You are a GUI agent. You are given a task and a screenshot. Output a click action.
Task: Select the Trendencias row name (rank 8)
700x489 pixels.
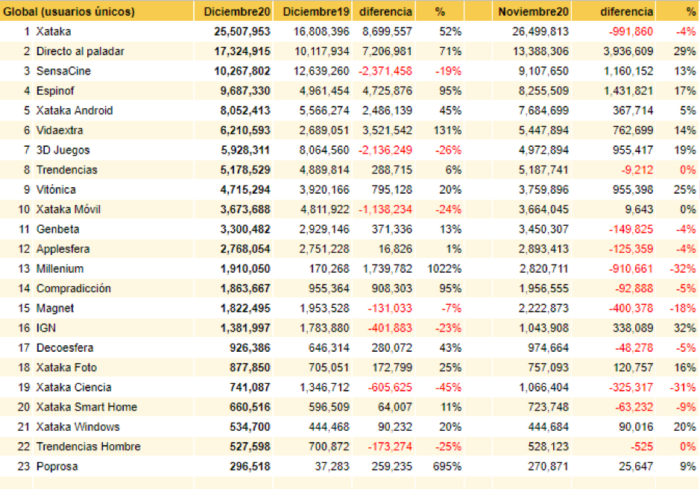pyautogui.click(x=67, y=170)
